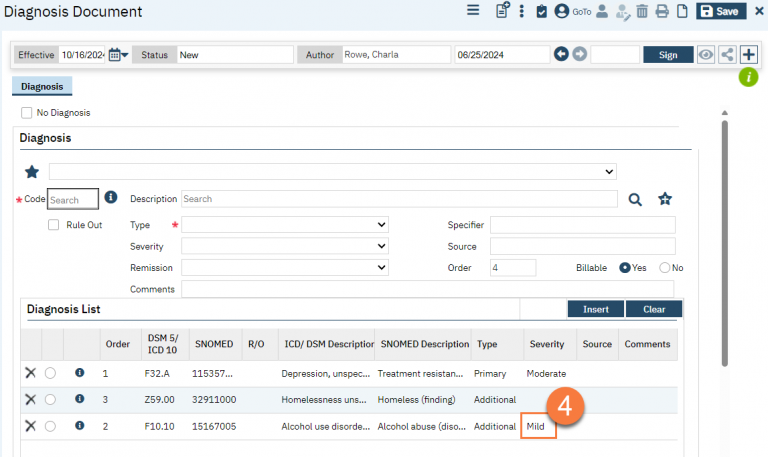The width and height of the screenshot is (768, 457).
Task: Click the delete X for the F32.A row
Action: click(x=30, y=373)
